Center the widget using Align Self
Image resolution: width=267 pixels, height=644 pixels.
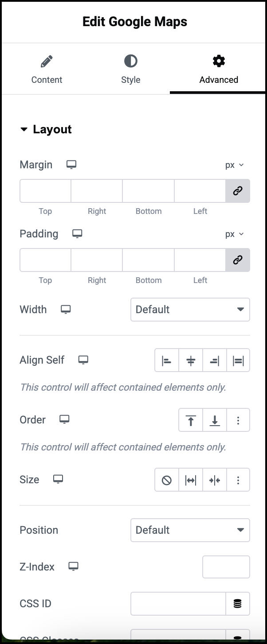click(x=190, y=360)
